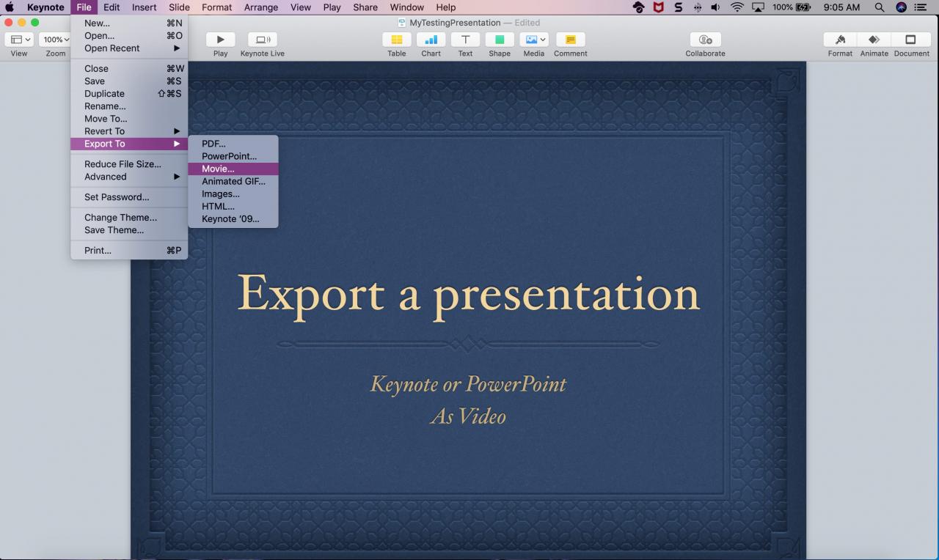939x560 pixels.
Task: Open the Window menu
Action: coord(407,7)
